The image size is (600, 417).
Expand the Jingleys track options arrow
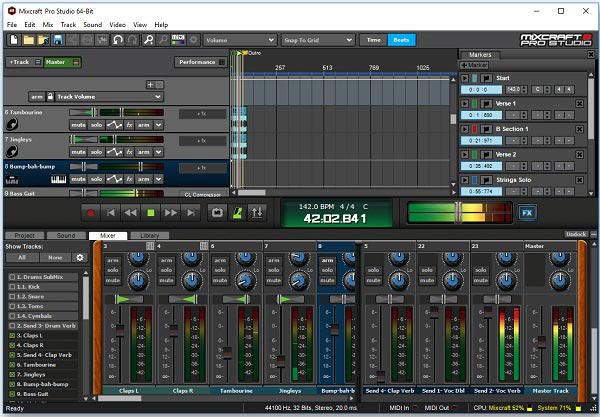tap(158, 152)
